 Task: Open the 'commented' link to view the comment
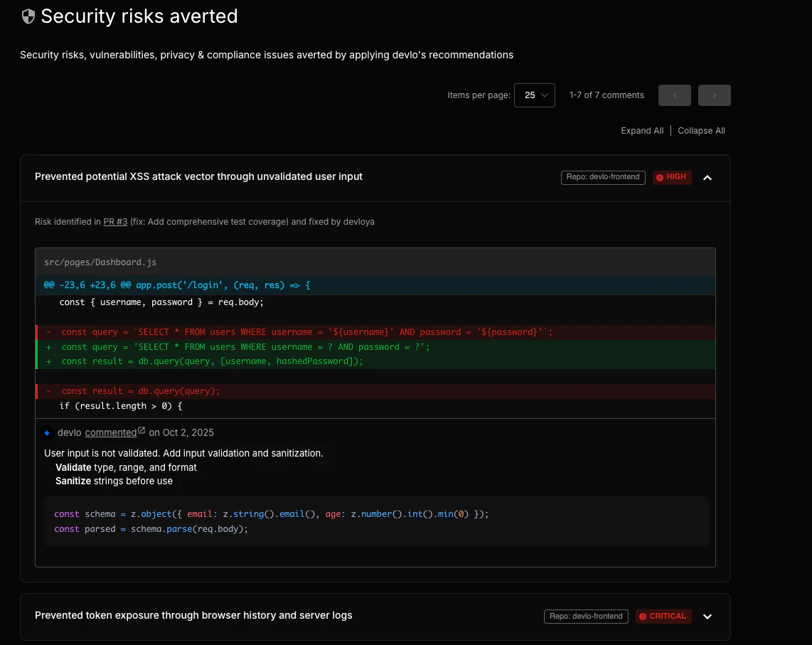click(x=110, y=432)
